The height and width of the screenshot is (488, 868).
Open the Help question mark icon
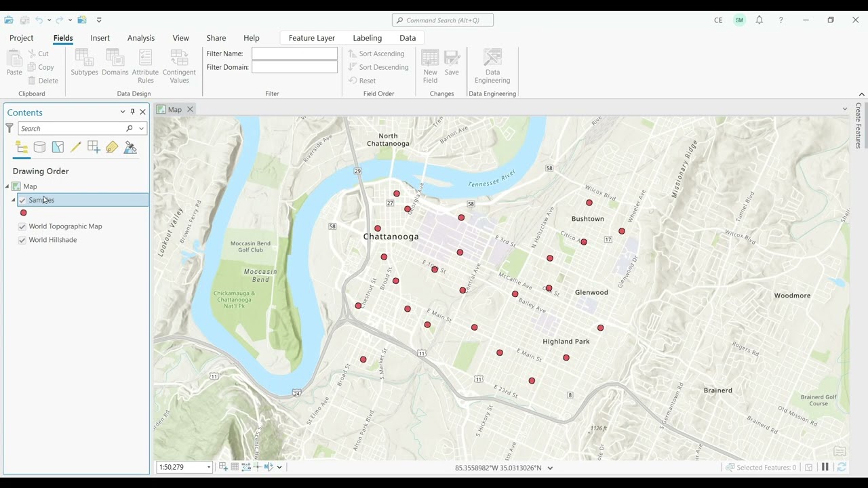(x=781, y=20)
